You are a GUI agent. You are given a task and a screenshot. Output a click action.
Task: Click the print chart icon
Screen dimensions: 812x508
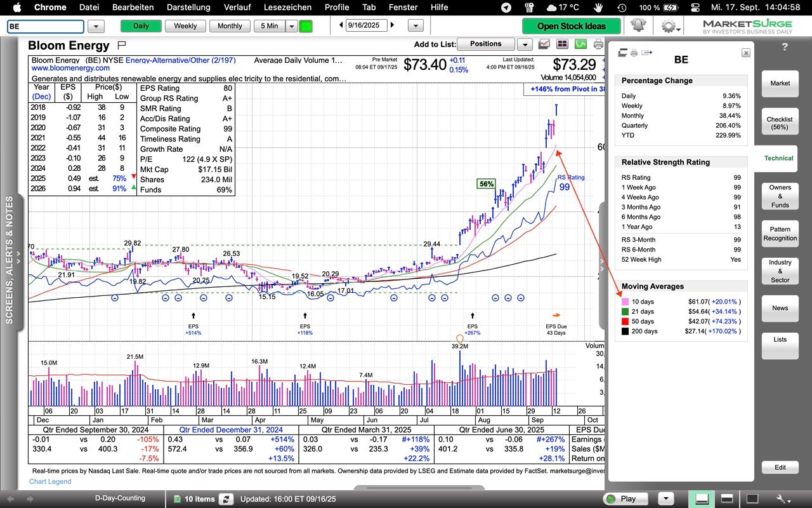click(x=598, y=44)
